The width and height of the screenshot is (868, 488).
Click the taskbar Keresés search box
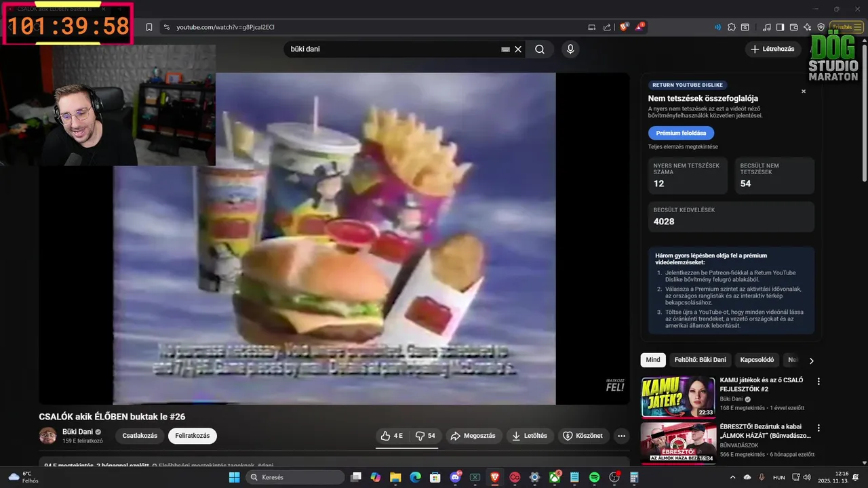click(x=295, y=477)
